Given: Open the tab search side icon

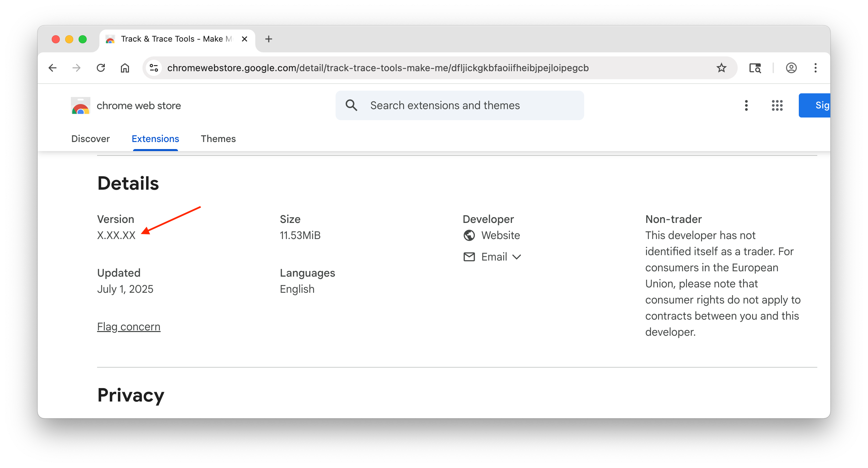Looking at the screenshot, I should click(755, 68).
